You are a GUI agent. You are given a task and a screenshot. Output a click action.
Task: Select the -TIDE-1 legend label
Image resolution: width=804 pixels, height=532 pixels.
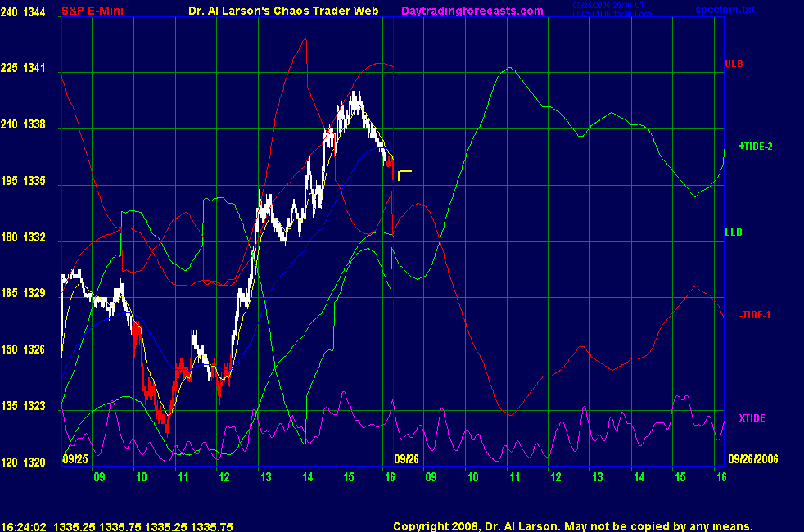[755, 315]
